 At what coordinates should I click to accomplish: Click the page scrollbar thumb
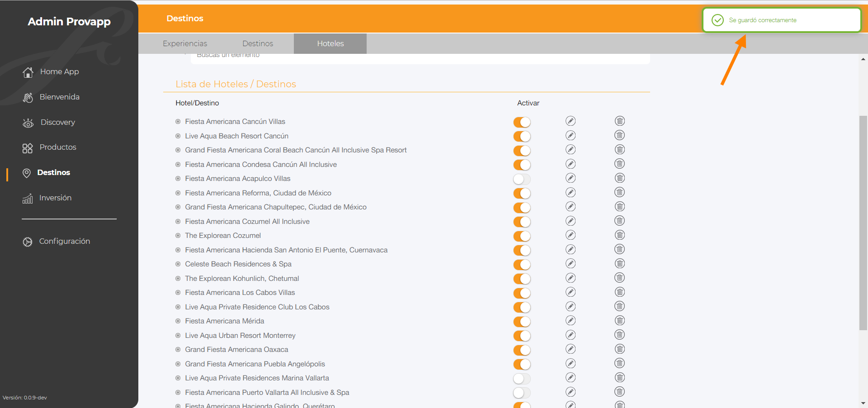[x=863, y=223]
